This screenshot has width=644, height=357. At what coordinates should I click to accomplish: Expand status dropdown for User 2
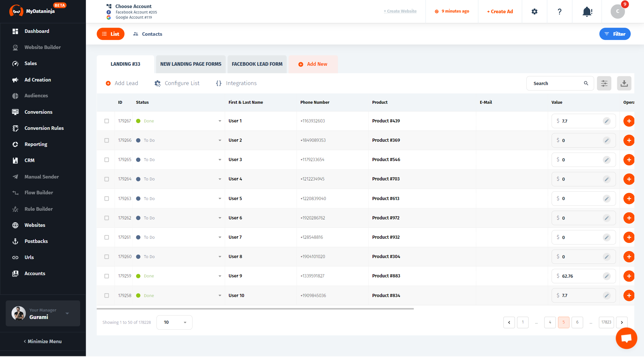point(220,140)
